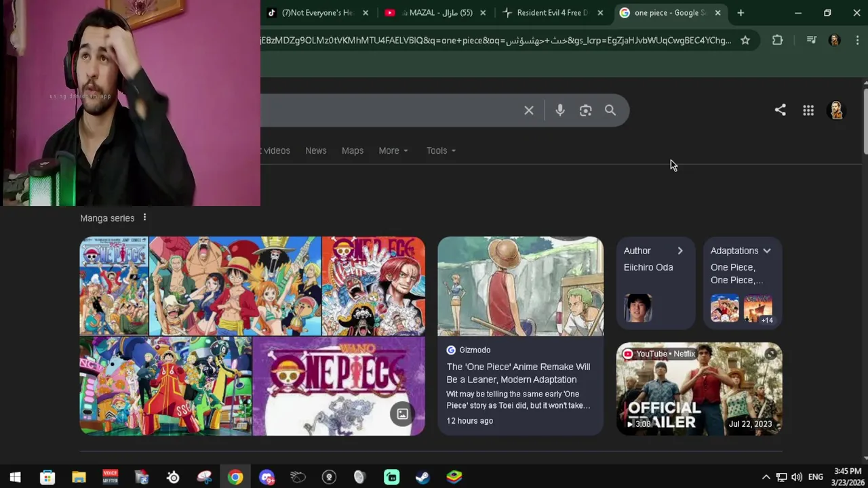The height and width of the screenshot is (488, 868).
Task: Open the Chrome extensions puzzle icon
Action: (x=778, y=40)
